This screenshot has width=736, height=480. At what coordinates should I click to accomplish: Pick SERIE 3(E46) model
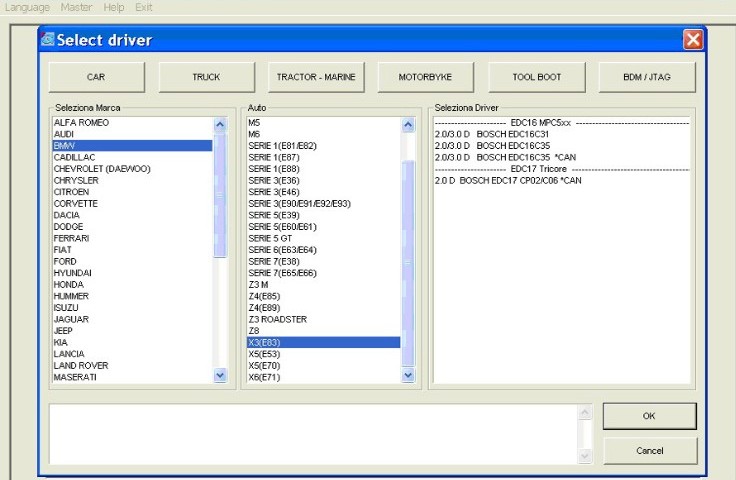pos(323,192)
